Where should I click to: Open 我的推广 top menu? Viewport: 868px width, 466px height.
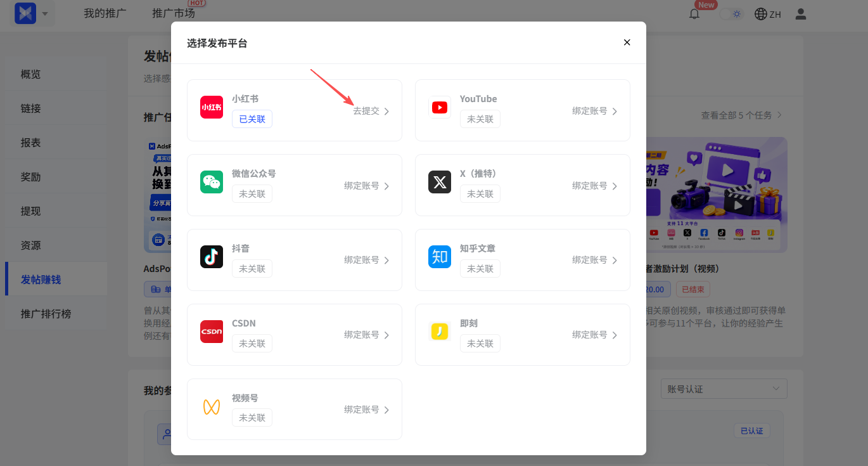105,13
